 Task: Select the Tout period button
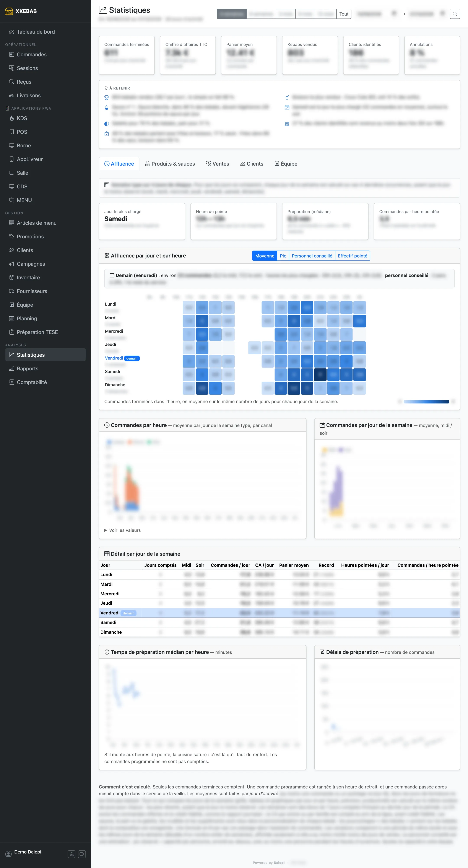coord(344,14)
